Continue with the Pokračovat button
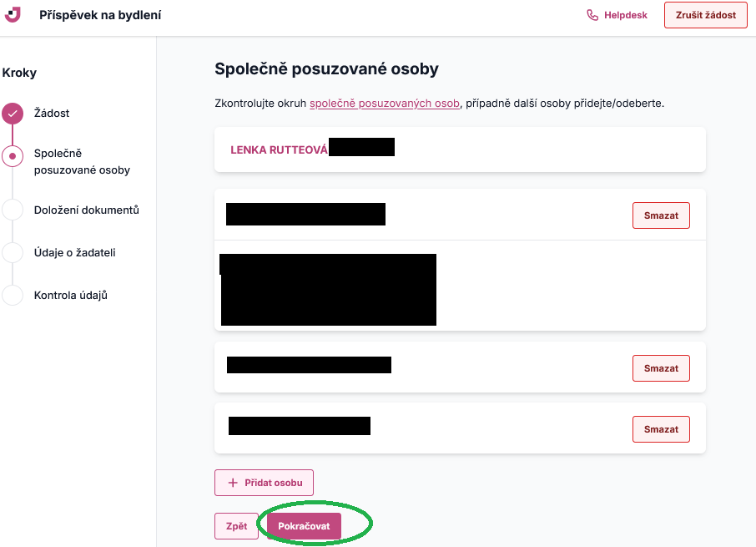The image size is (756, 547). 304,526
